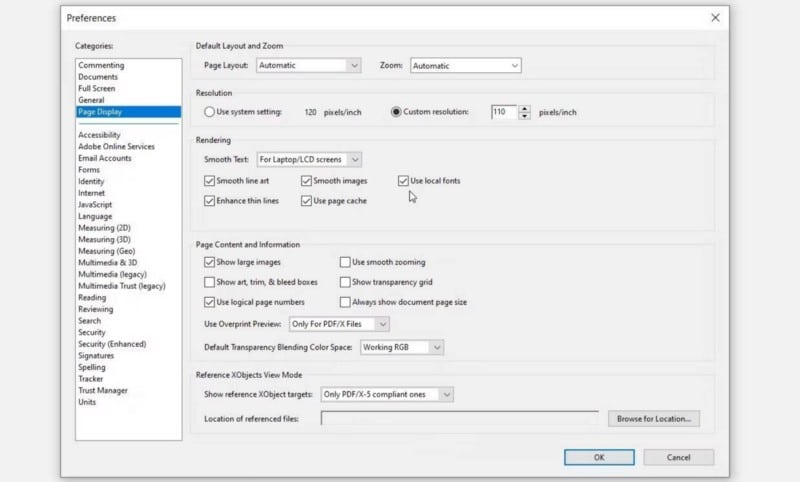Select Adobe Online Services category
Screen dimensions: 800x482
pyautogui.click(x=116, y=146)
